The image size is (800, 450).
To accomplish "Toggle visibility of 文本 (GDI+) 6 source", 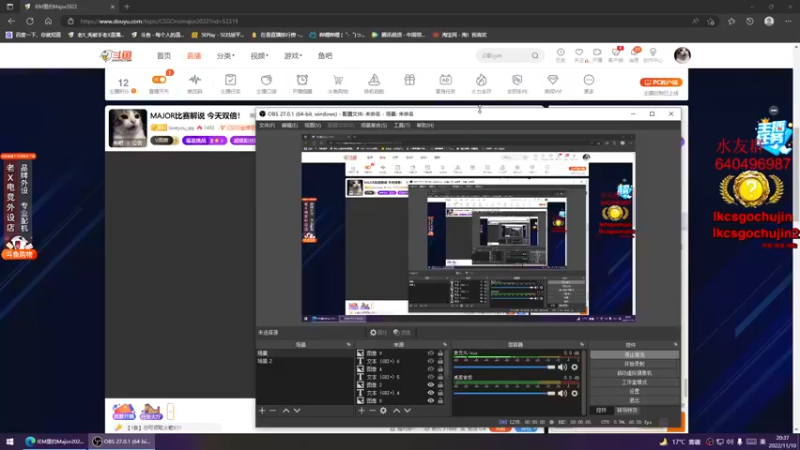I will (431, 361).
